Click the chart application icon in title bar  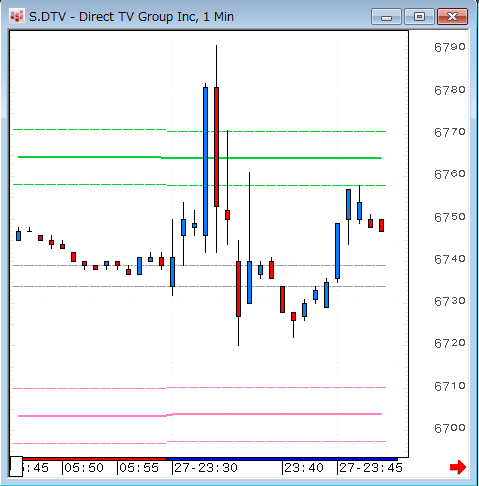point(17,16)
